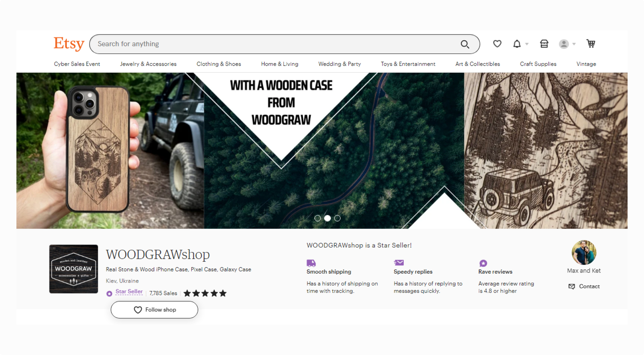Expand the account menu dropdown arrow

tap(574, 44)
